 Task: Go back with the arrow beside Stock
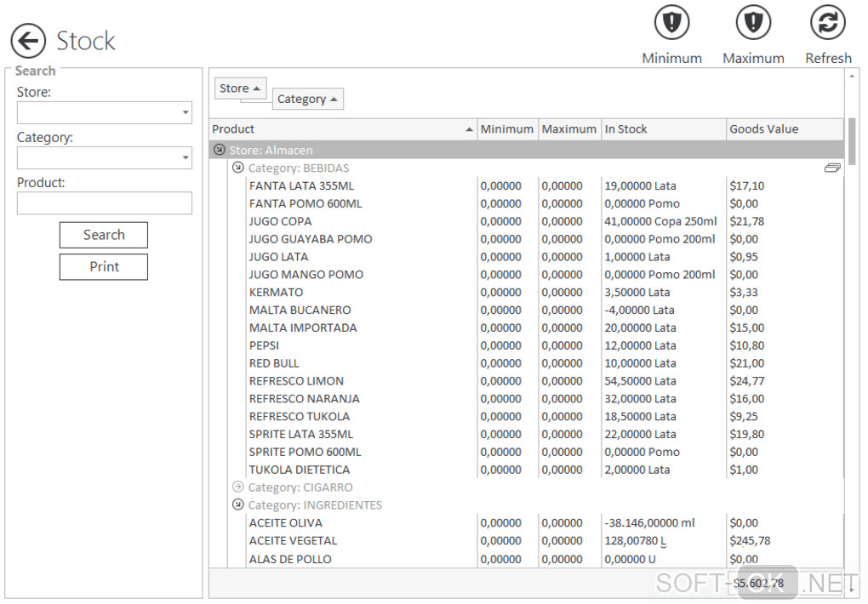click(x=28, y=41)
